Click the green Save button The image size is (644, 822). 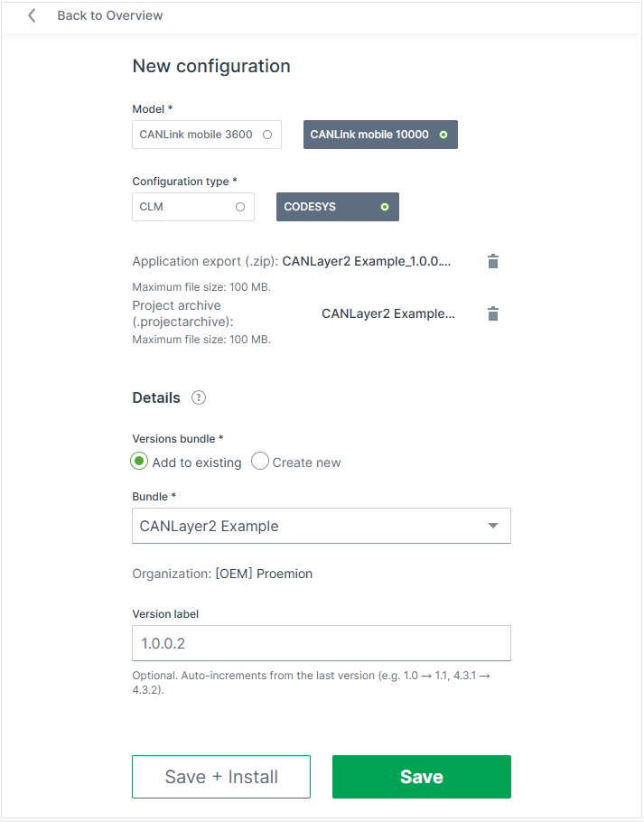click(x=421, y=777)
